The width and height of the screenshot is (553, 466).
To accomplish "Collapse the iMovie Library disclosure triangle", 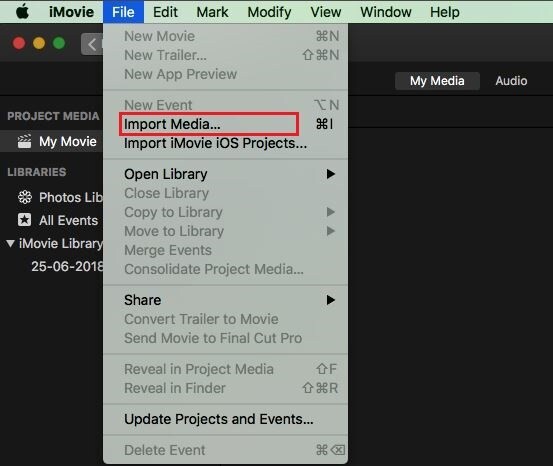I will (x=10, y=243).
